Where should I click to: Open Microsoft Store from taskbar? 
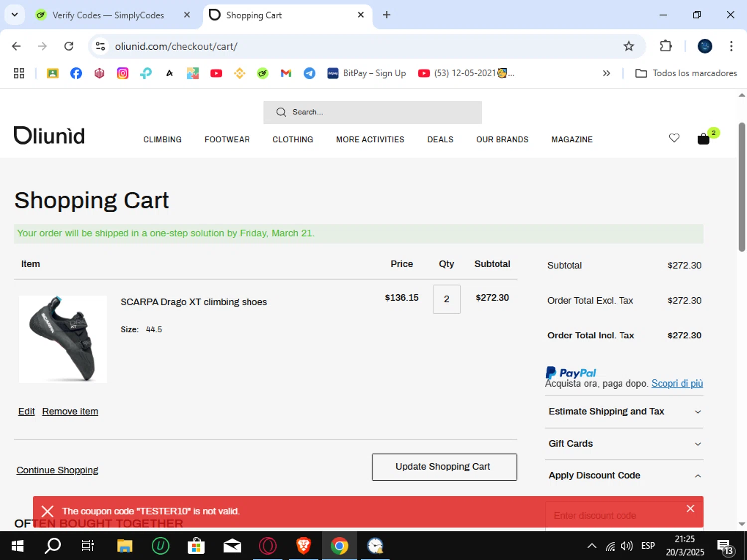click(196, 546)
